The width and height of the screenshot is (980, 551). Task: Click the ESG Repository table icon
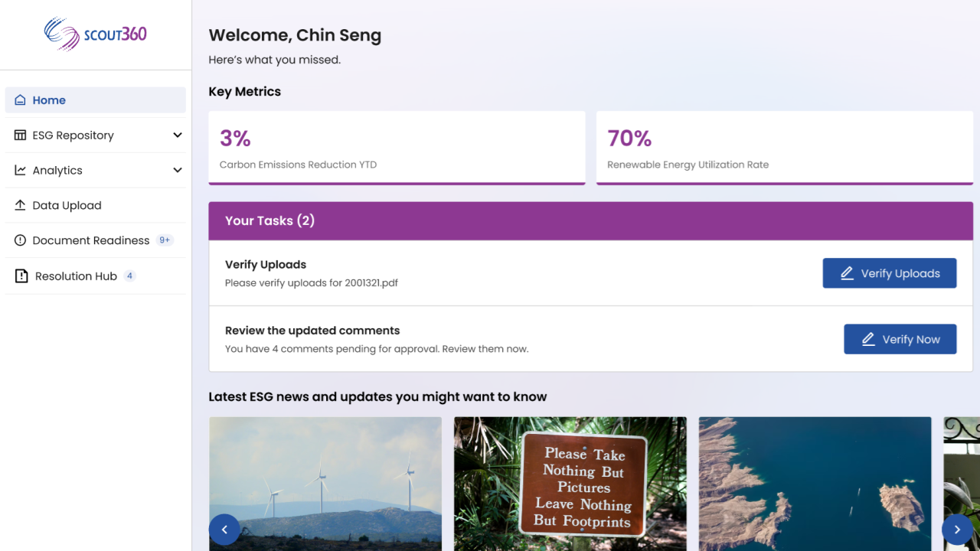[20, 135]
